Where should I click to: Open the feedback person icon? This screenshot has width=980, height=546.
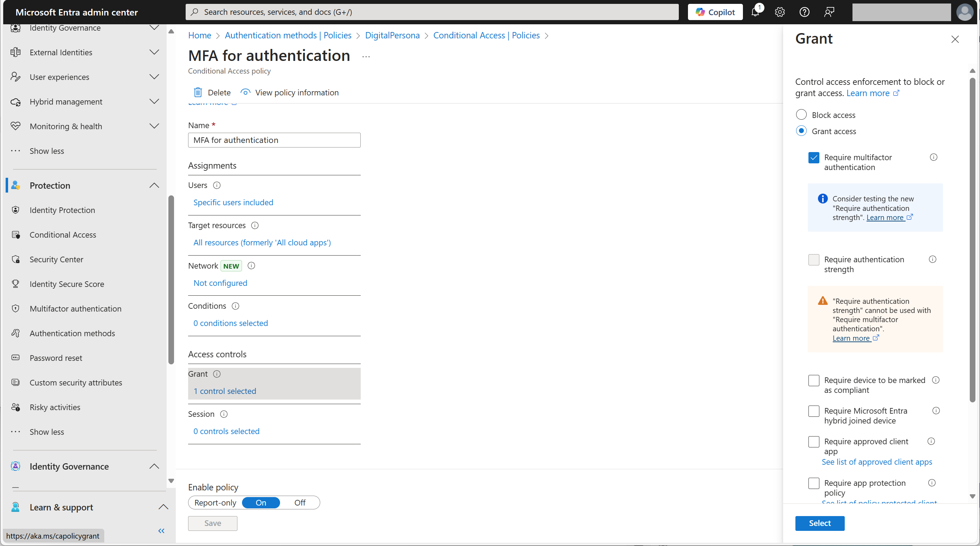click(829, 12)
